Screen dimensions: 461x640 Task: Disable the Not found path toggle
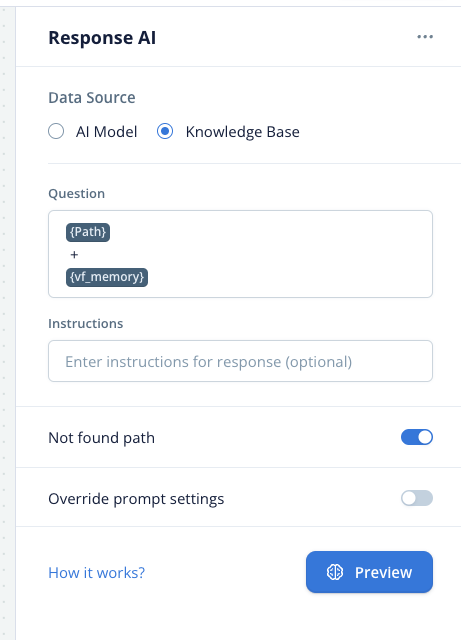click(x=417, y=437)
